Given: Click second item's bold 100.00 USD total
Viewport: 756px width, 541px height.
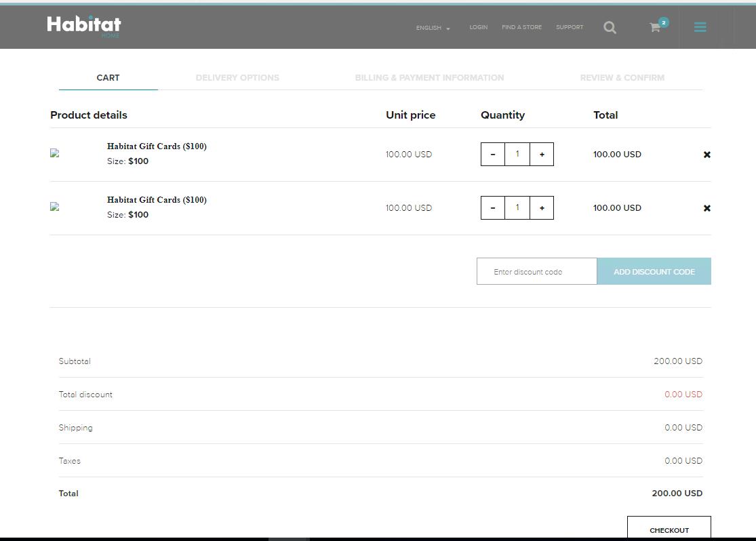Looking at the screenshot, I should click(x=617, y=208).
